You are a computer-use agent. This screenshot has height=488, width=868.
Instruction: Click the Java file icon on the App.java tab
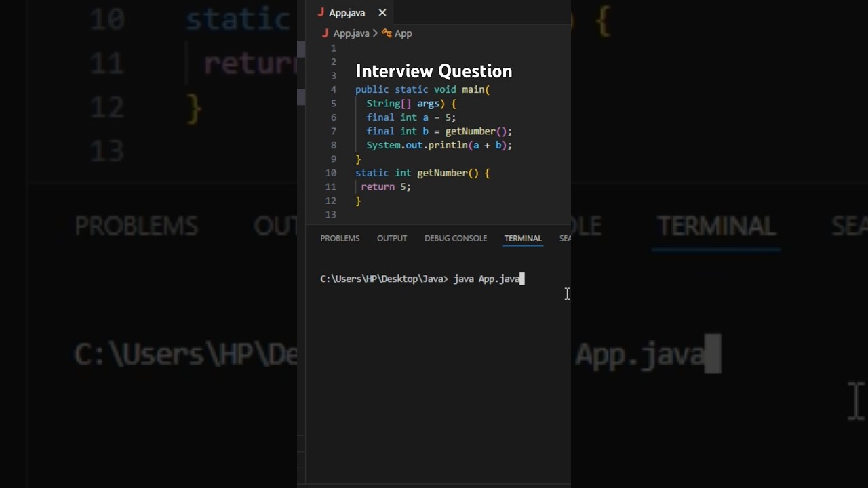click(321, 13)
